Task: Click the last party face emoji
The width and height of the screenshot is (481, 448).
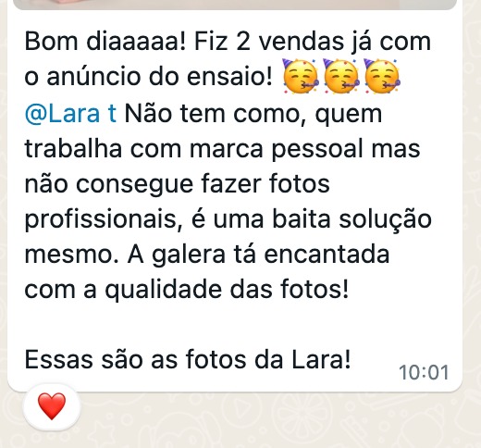Action: (x=382, y=77)
